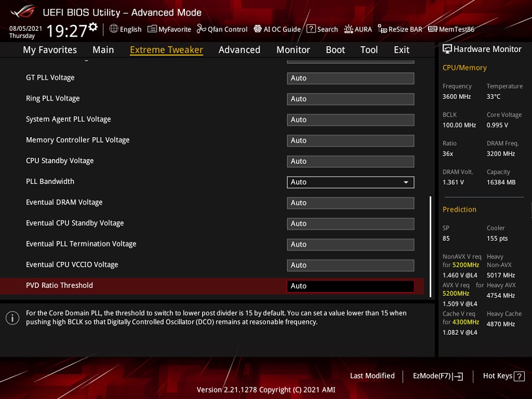Open Qfan Control fan icon
Viewport: 532px width, 399px height.
coord(201,29)
